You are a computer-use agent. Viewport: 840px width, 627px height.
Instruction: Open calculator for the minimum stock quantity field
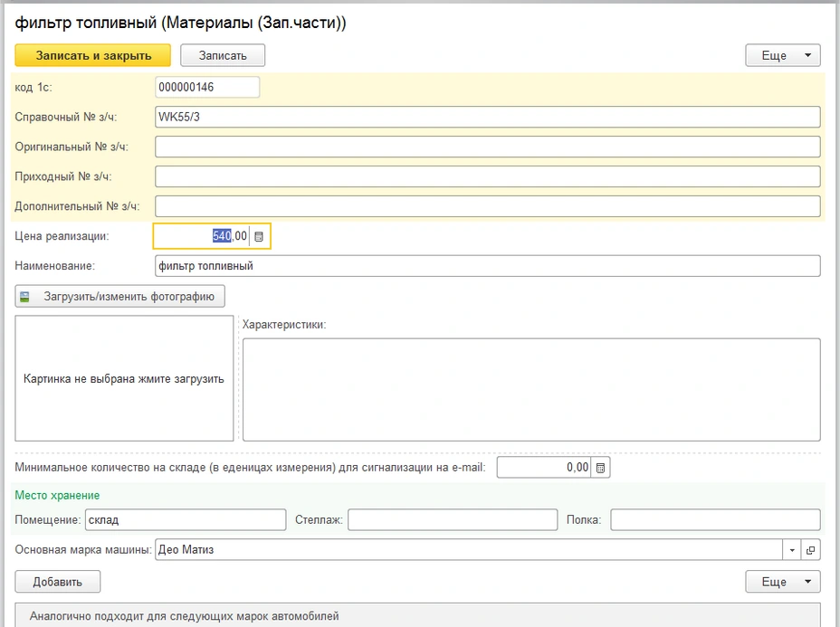[602, 468]
